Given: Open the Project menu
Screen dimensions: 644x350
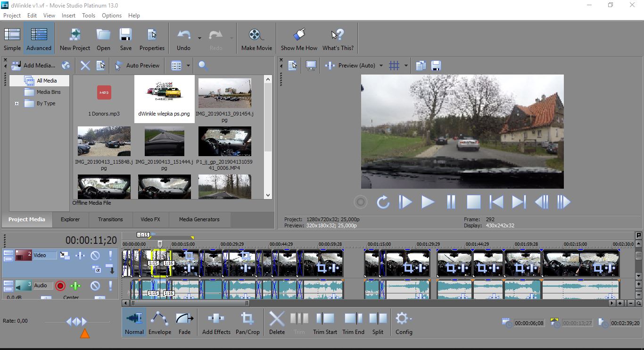Looking at the screenshot, I should (12, 16).
